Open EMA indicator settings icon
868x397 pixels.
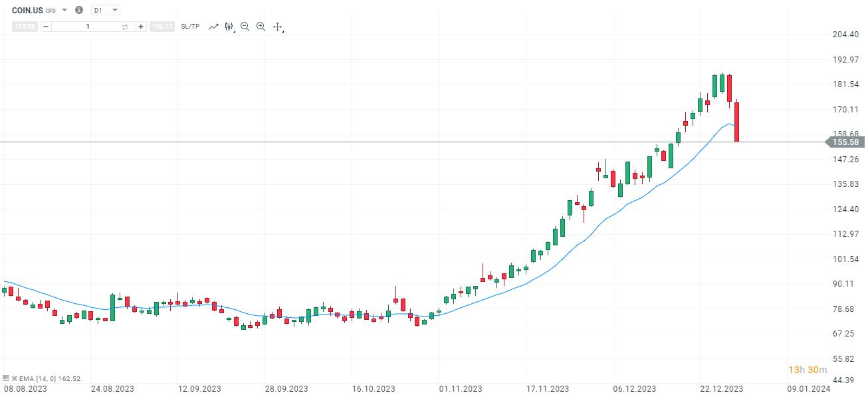[6, 378]
